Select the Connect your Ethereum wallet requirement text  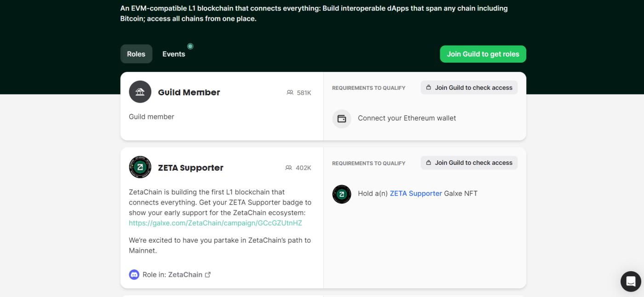click(x=407, y=118)
